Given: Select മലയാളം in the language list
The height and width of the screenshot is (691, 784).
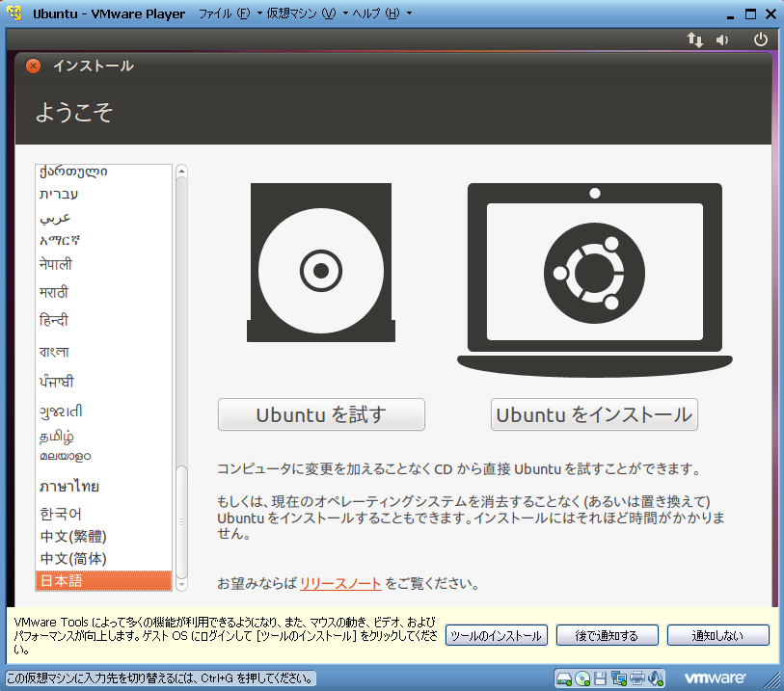Looking at the screenshot, I should tap(103, 456).
